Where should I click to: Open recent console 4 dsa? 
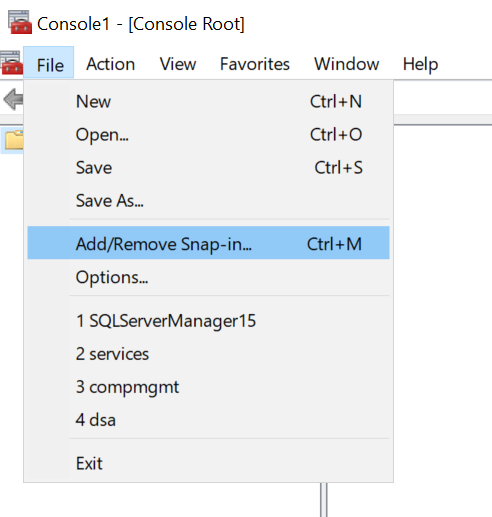pos(208,420)
